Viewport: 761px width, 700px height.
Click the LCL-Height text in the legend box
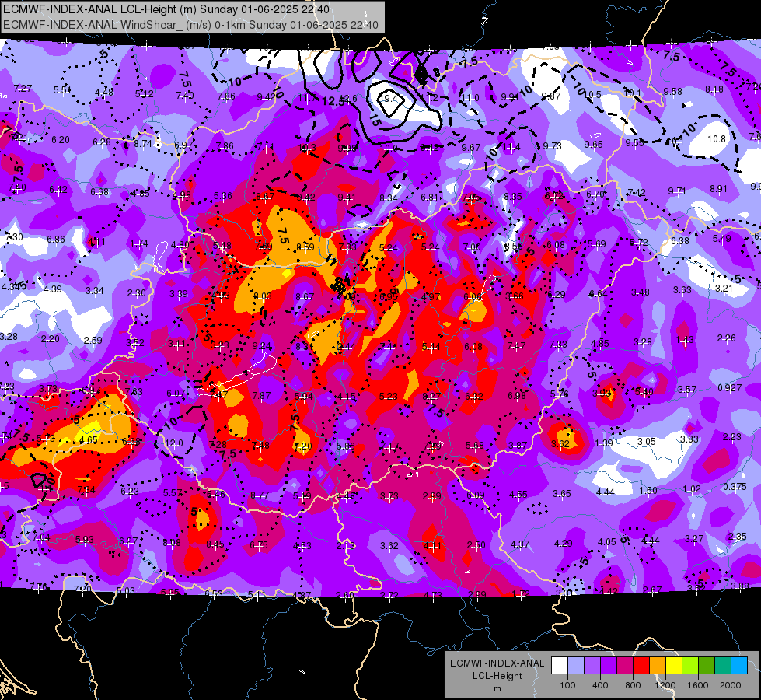pos(497,676)
